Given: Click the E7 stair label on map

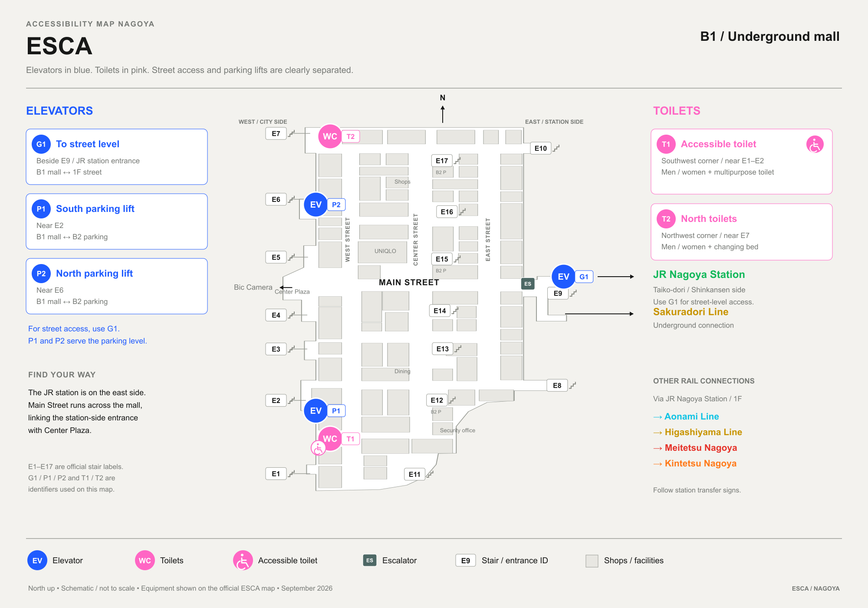Looking at the screenshot, I should click(x=276, y=134).
